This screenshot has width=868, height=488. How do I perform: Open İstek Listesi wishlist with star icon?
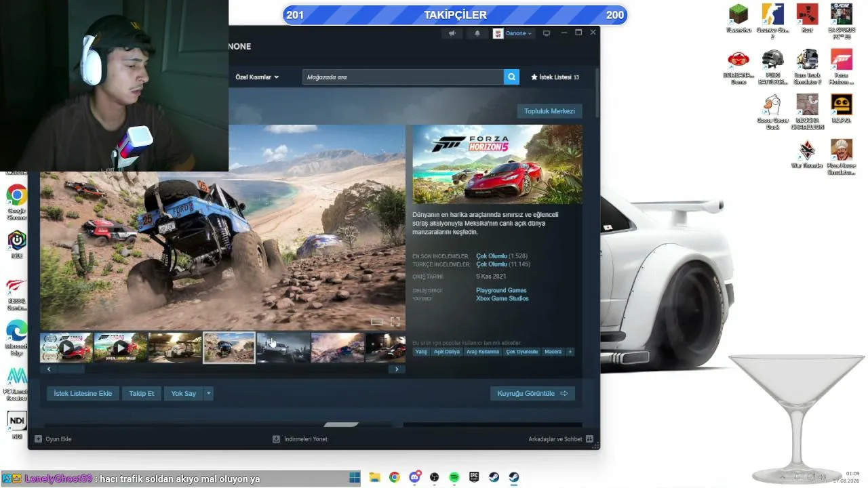(x=555, y=77)
